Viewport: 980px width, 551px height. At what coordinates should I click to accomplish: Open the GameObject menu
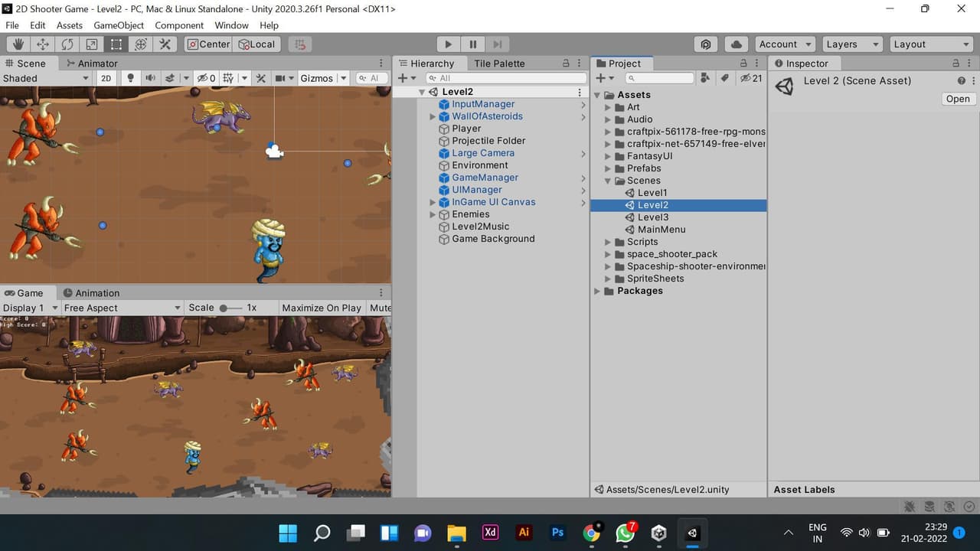(x=119, y=25)
